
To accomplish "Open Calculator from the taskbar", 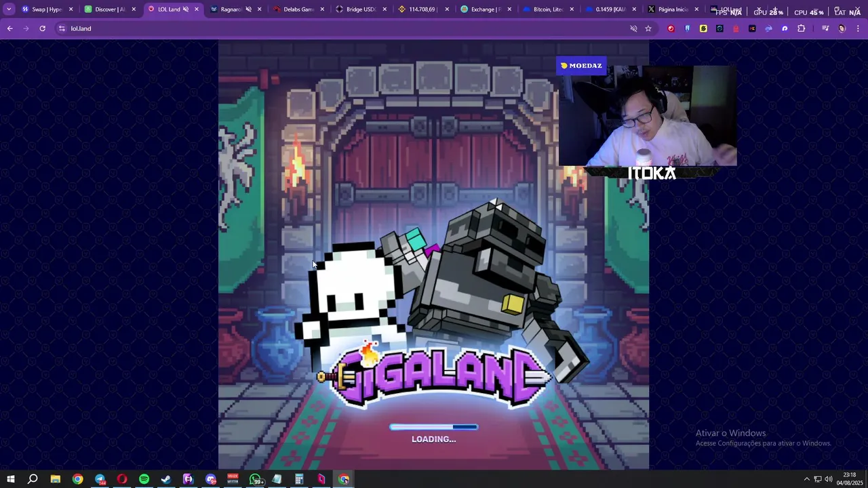I will pos(299,479).
